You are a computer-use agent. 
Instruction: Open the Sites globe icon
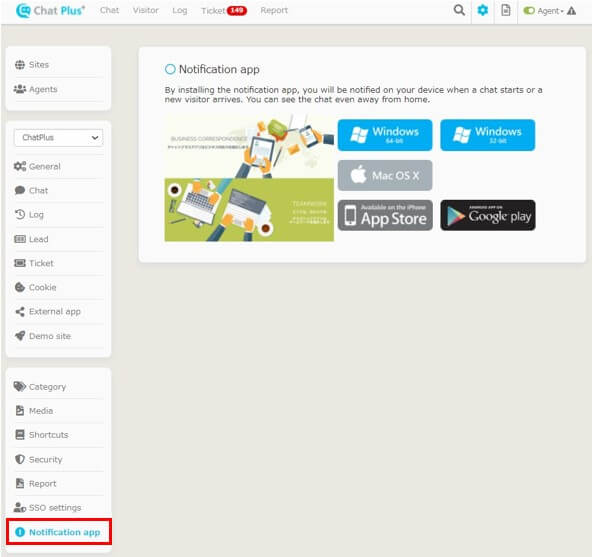pos(20,65)
